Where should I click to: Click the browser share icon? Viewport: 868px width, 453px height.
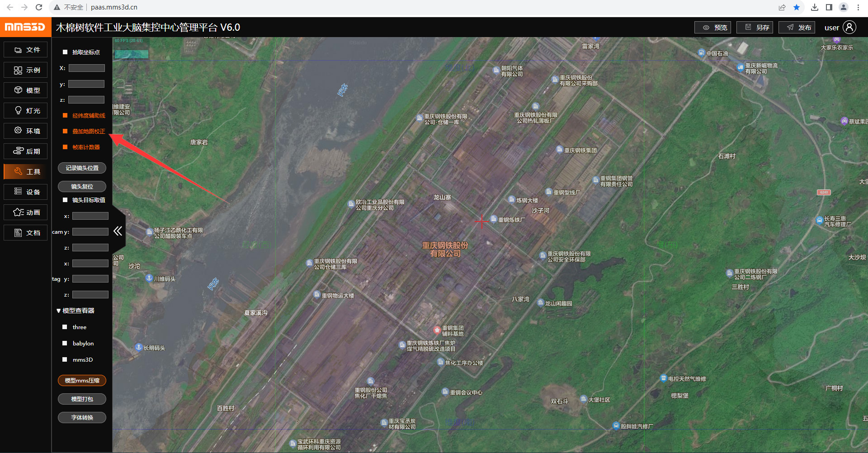tap(782, 7)
